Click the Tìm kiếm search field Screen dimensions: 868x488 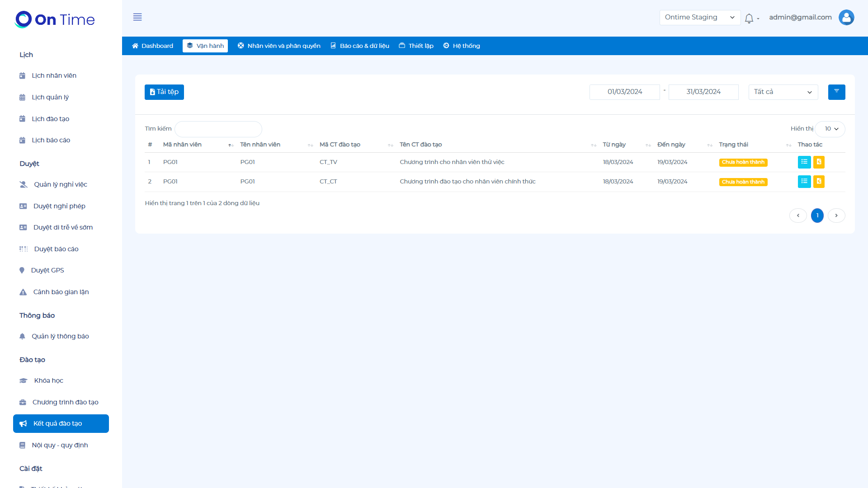pos(218,129)
